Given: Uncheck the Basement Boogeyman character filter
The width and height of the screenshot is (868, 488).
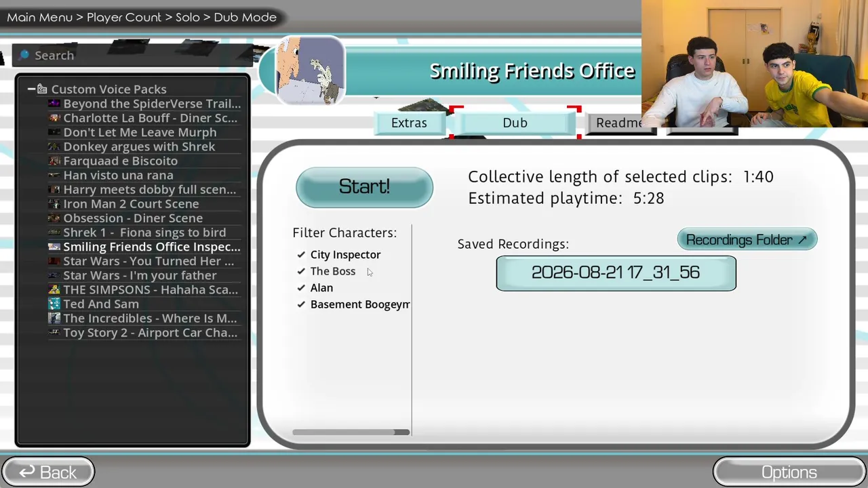Looking at the screenshot, I should [301, 304].
